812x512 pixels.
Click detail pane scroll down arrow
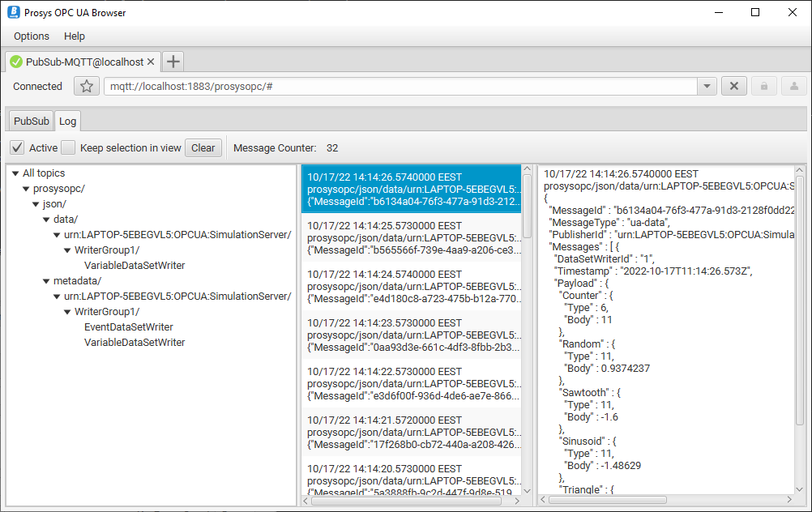pyautogui.click(x=800, y=489)
